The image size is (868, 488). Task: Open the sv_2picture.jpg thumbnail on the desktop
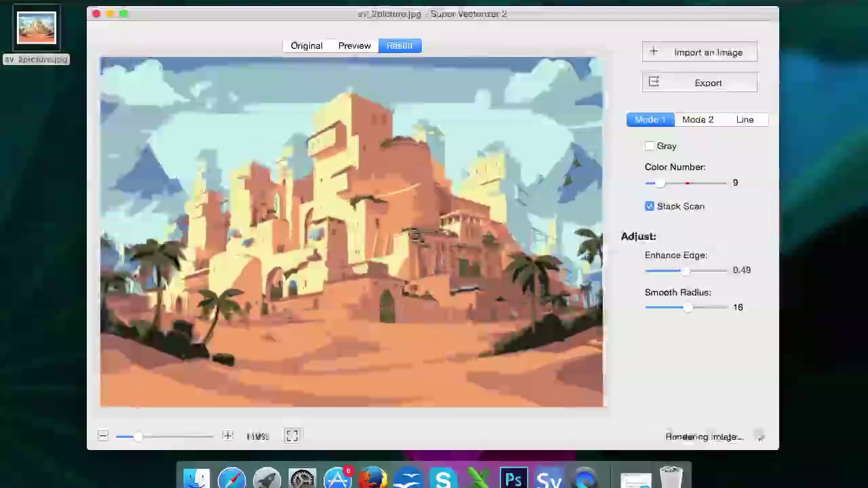click(x=36, y=27)
